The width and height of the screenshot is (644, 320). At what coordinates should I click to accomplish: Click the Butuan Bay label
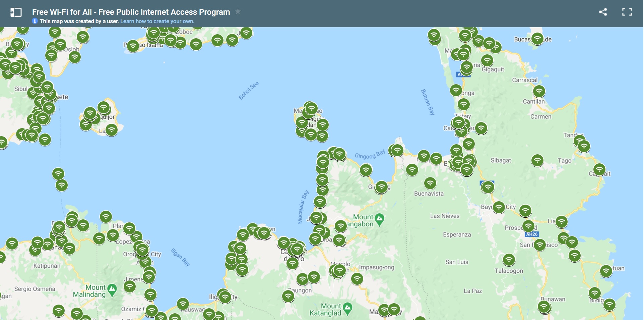point(428,102)
